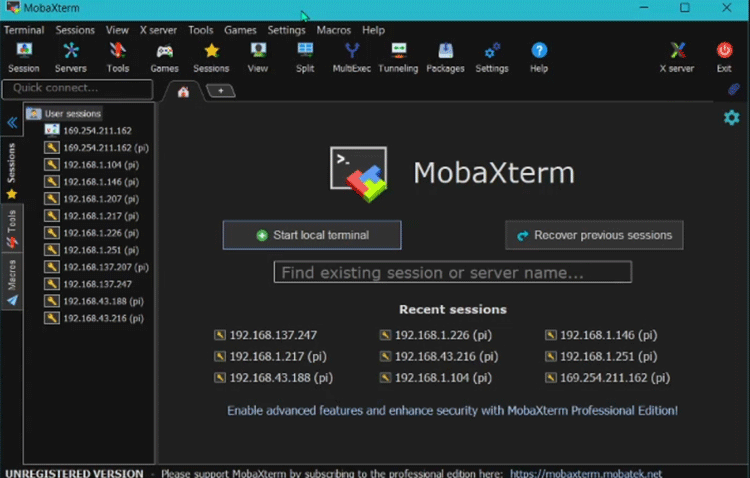Select 169.254.211.162 session without pi
The height and width of the screenshot is (478, 750).
coord(88,131)
